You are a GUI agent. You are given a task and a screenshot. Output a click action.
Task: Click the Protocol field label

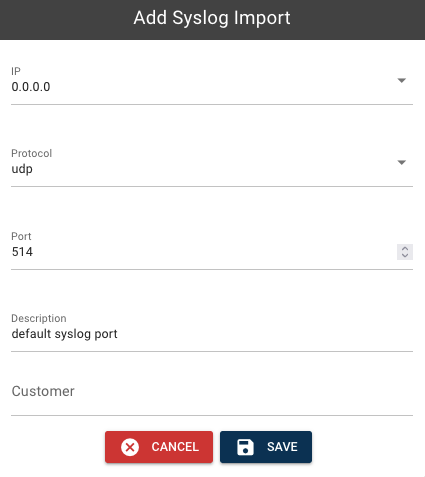[x=32, y=153]
